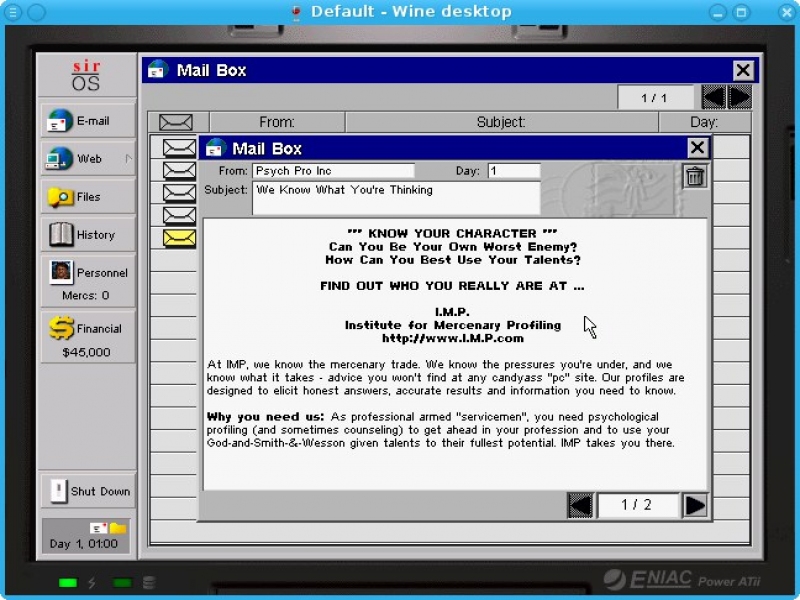Sort mail by the From column header
Screen dimensions: 800x600
[276, 122]
